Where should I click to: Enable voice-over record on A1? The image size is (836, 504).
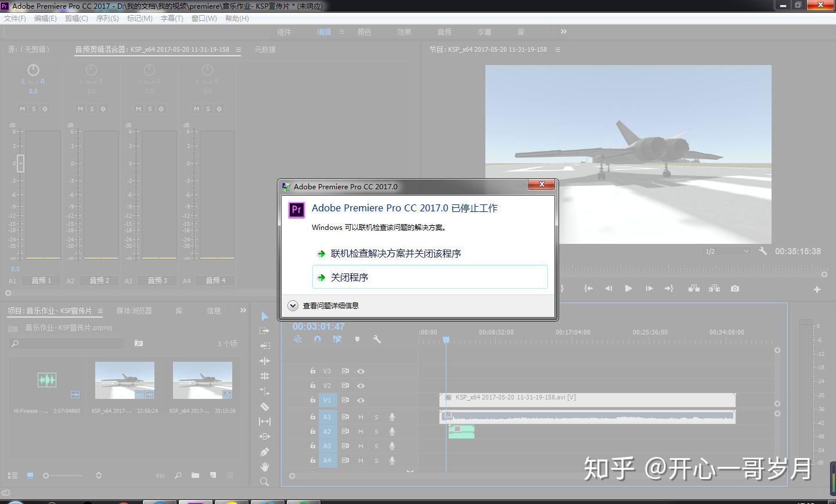click(392, 417)
